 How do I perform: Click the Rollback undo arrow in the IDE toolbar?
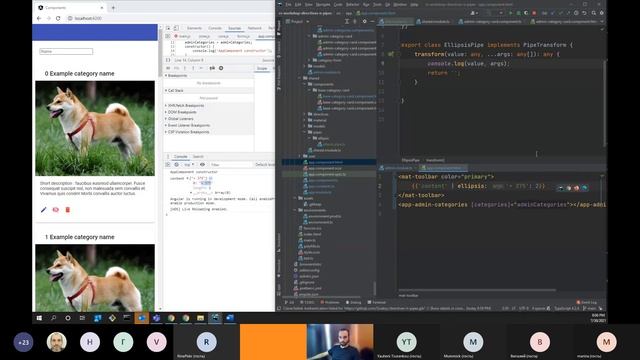click(x=584, y=13)
